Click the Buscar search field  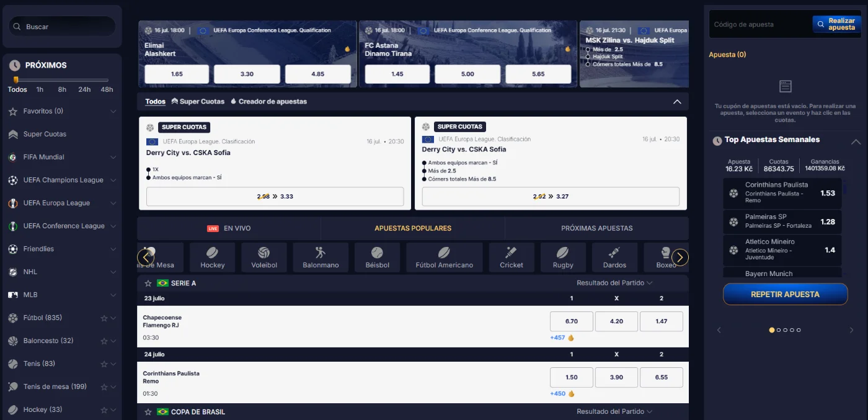pos(62,27)
